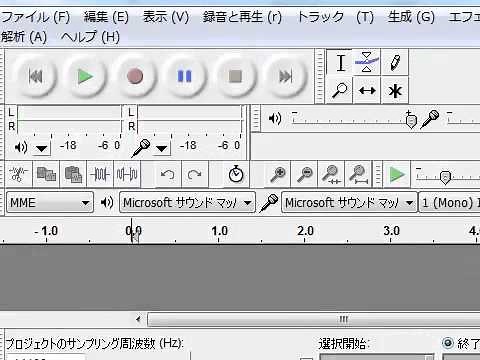The height and width of the screenshot is (360, 480).
Task: Click the Sync-Lock clock icon
Action: tap(236, 174)
